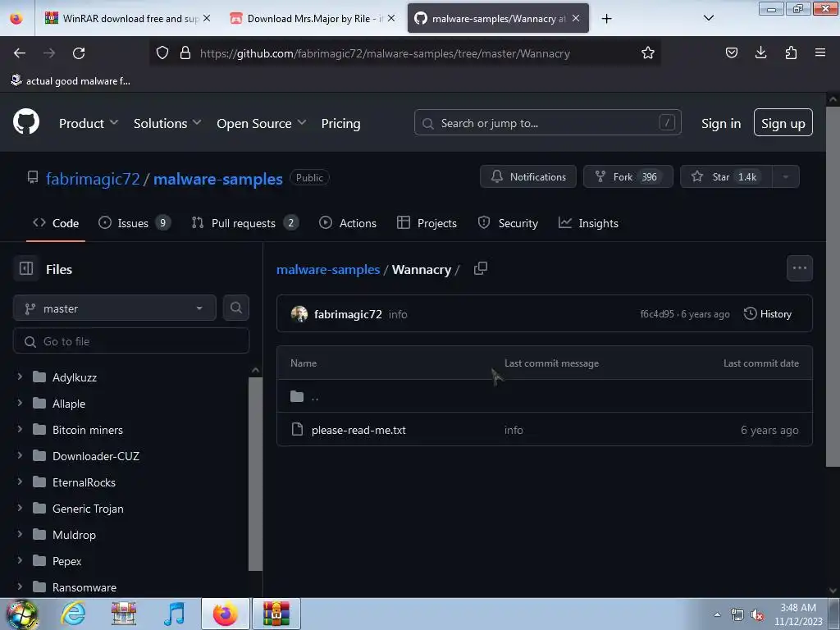Fork the repository
The image size is (840, 630).
coord(628,176)
